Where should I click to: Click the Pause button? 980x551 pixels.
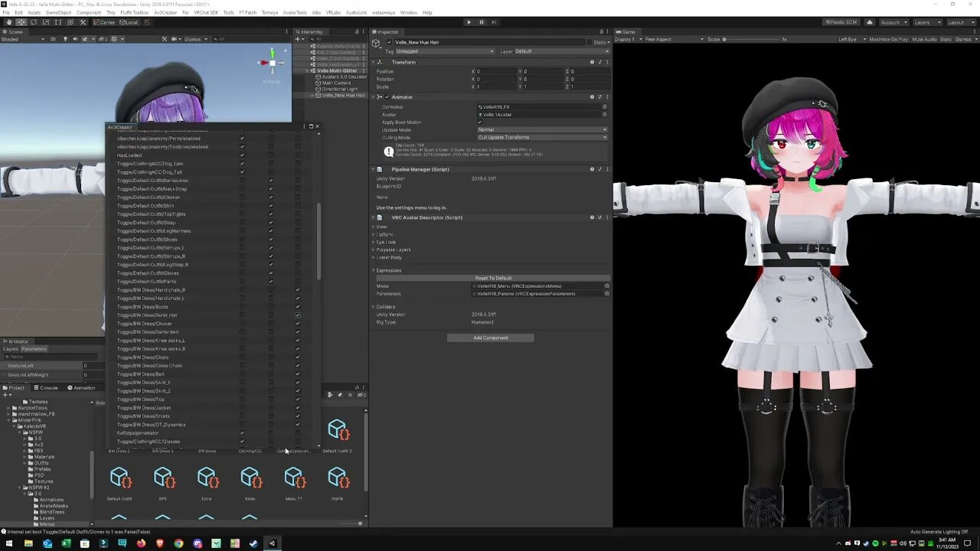(481, 22)
